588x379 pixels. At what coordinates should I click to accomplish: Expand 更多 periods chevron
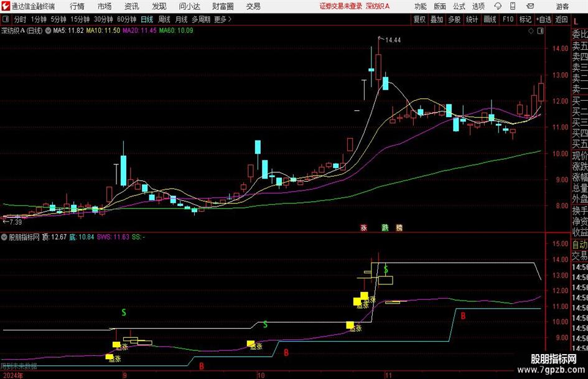pos(230,19)
